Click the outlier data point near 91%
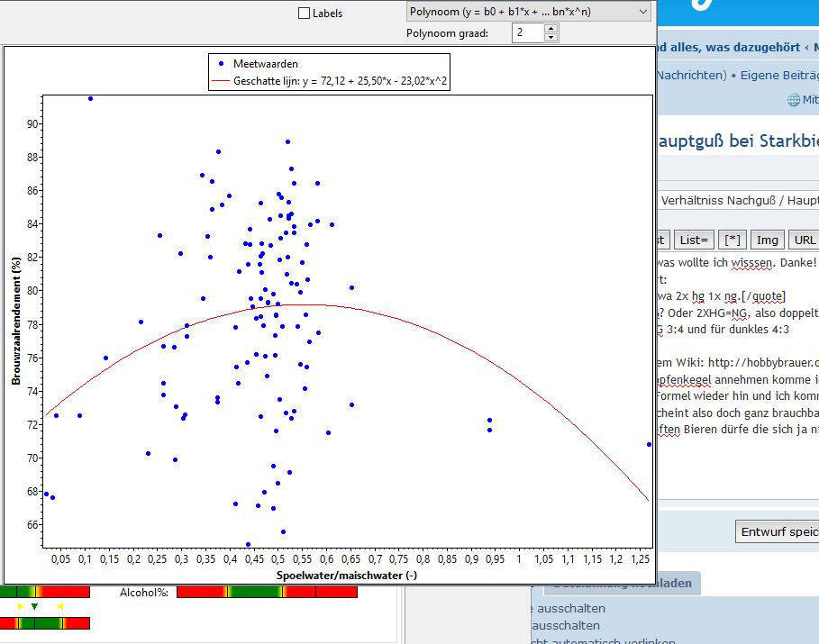Image resolution: width=819 pixels, height=644 pixels. point(90,98)
